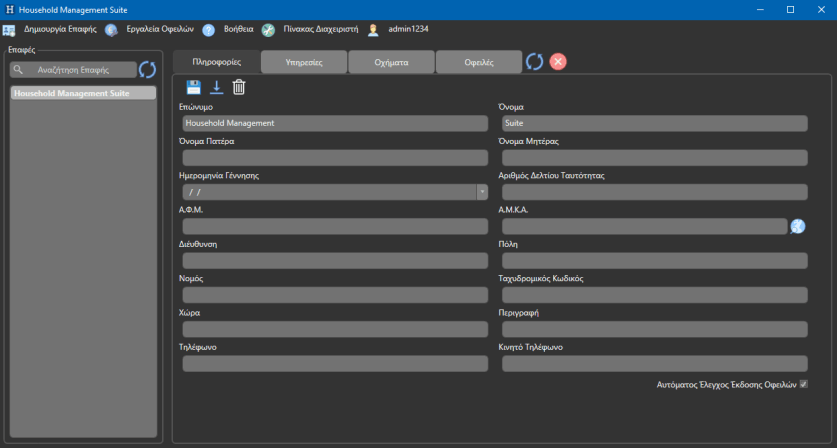The image size is (837, 448).
Task: Switch to the Οχήματα tab
Action: (391, 62)
